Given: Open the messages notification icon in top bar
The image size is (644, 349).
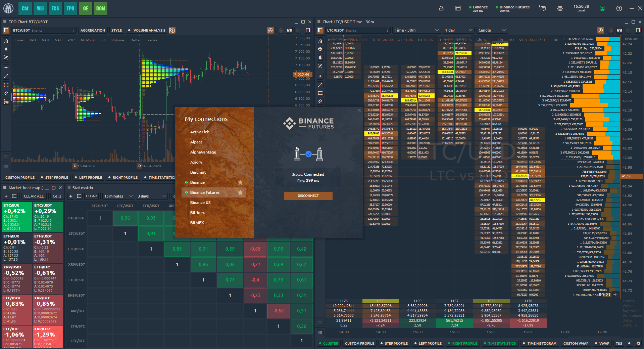Looking at the screenshot, I should [x=543, y=8].
